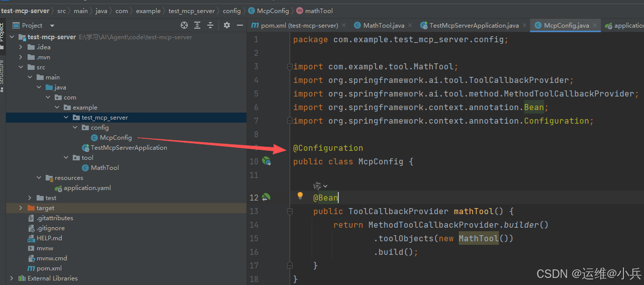Screen dimensions: 644x285
Task: Click the yellow lightbulb intention icon
Action: [x=300, y=195]
